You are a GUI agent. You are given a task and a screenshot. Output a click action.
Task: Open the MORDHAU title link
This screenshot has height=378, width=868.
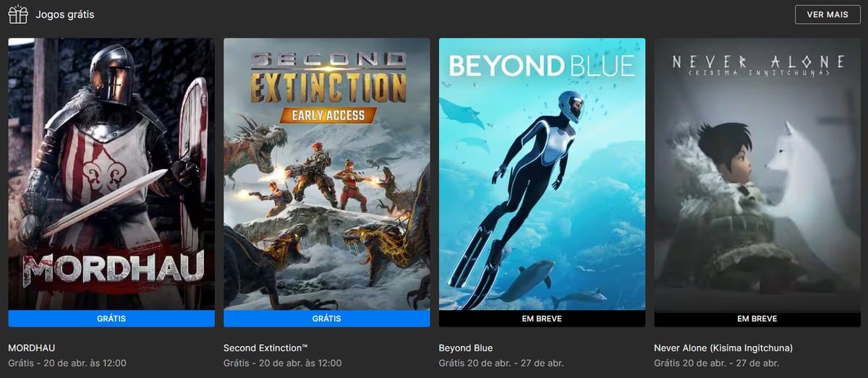click(32, 348)
